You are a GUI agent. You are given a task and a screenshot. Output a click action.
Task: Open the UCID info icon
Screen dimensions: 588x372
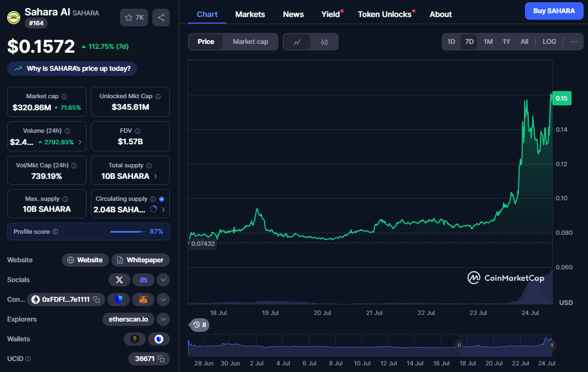pyautogui.click(x=28, y=359)
